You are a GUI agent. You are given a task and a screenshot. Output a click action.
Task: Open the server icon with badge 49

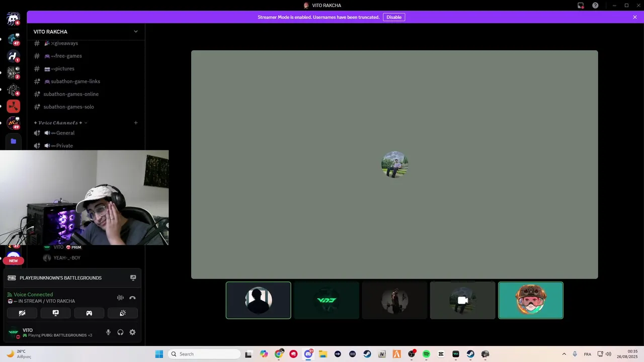click(13, 123)
